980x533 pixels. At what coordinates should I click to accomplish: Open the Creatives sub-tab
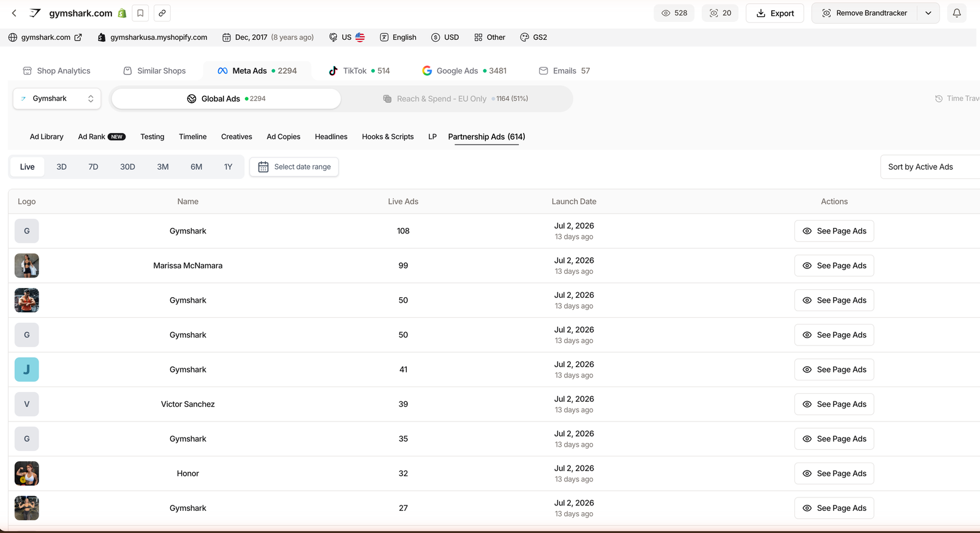click(x=236, y=137)
